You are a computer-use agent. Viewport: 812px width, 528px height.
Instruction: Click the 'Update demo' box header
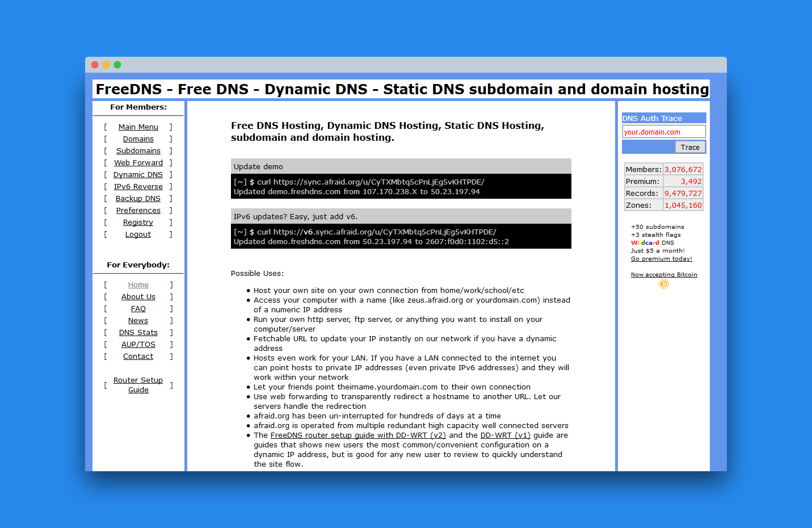point(401,166)
